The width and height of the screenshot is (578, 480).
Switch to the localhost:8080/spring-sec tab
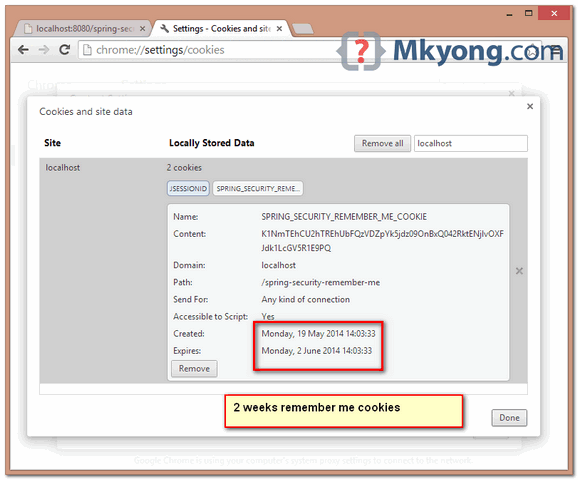coord(83,28)
